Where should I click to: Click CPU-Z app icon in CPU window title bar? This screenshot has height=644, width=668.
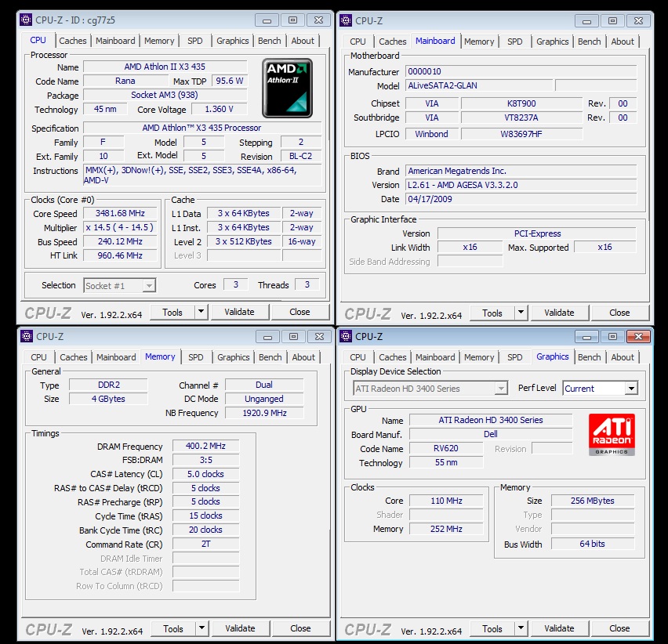pyautogui.click(x=26, y=20)
